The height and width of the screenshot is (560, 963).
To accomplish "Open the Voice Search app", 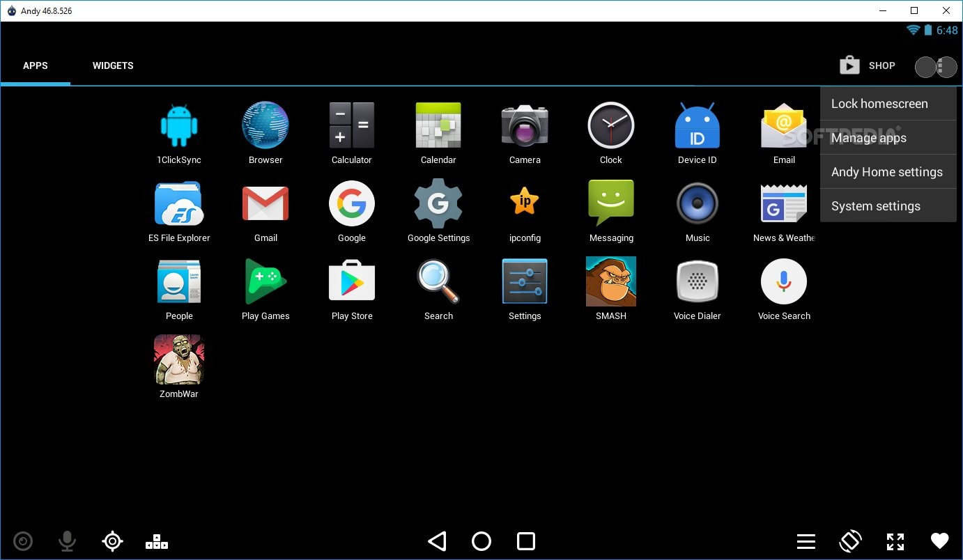I will 784,289.
